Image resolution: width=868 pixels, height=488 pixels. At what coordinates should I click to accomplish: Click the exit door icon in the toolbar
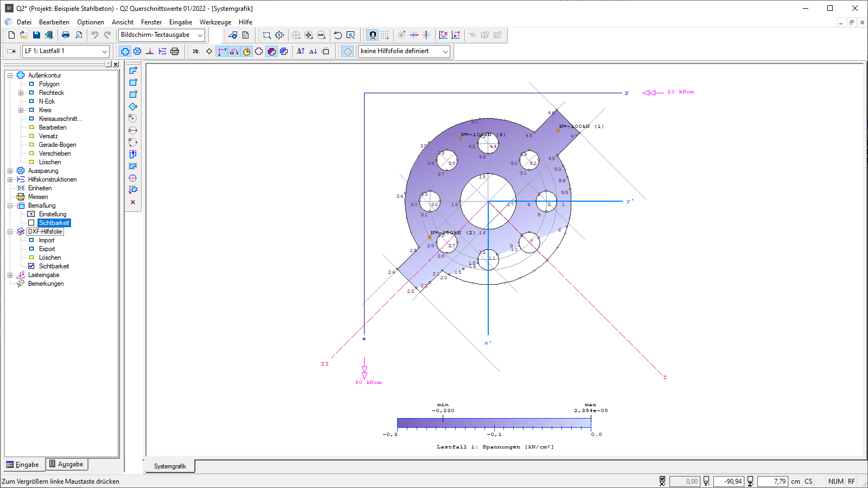point(49,35)
